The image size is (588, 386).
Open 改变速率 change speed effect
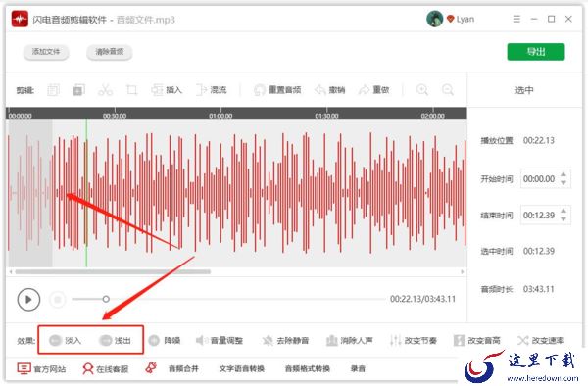541,340
